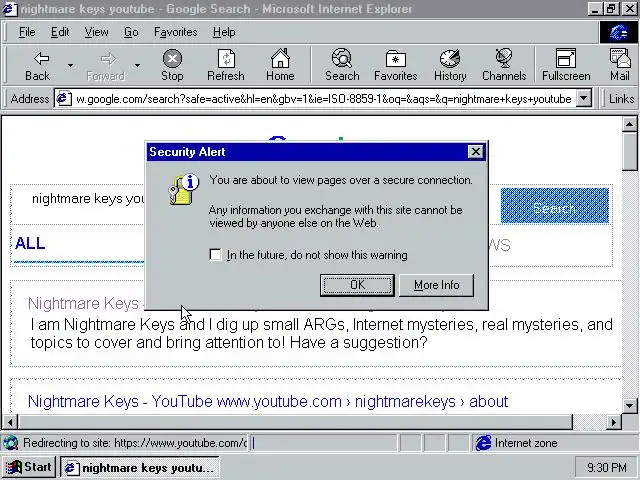Open the Back history dropdown arrow
The width and height of the screenshot is (640, 480).
point(70,65)
